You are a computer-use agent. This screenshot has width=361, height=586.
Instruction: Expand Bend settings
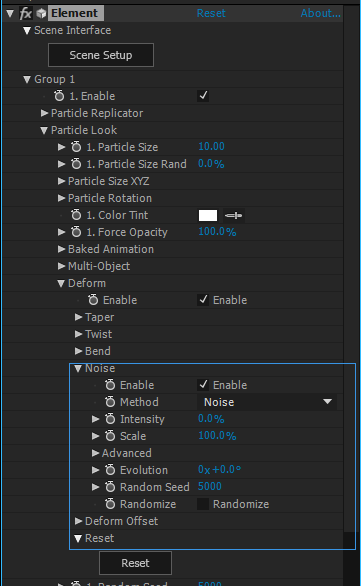coord(78,351)
